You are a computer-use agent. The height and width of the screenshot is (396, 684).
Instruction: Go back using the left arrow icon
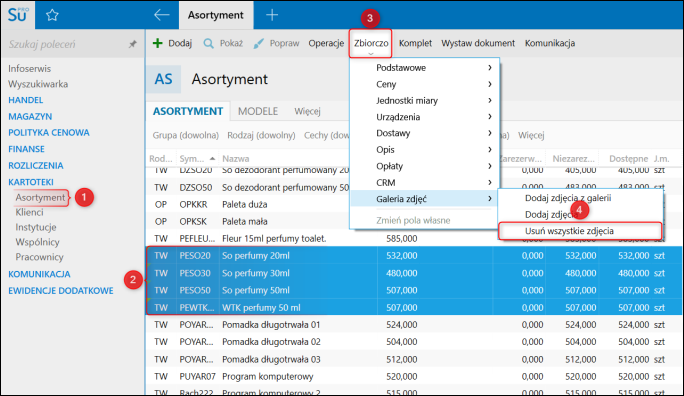pos(161,15)
